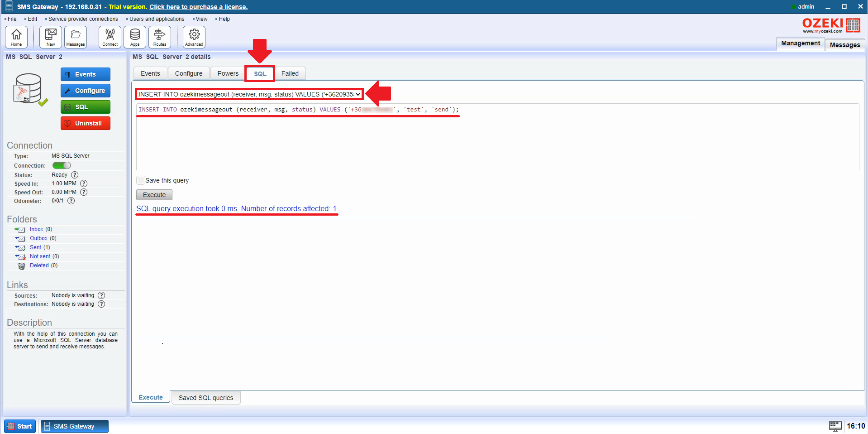
Task: Click the Sent envelope icon
Action: point(20,248)
